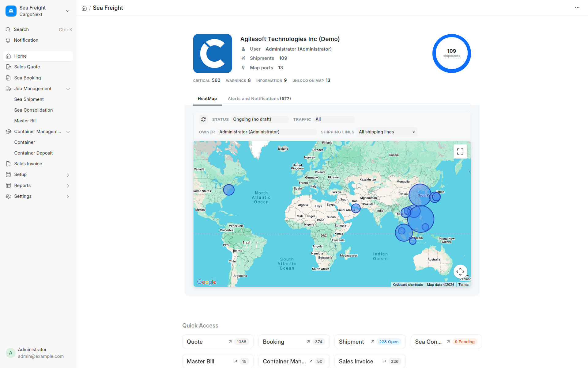Click the Administrator user avatar at bottom
Viewport: 588px width, 368px height.
(11, 353)
